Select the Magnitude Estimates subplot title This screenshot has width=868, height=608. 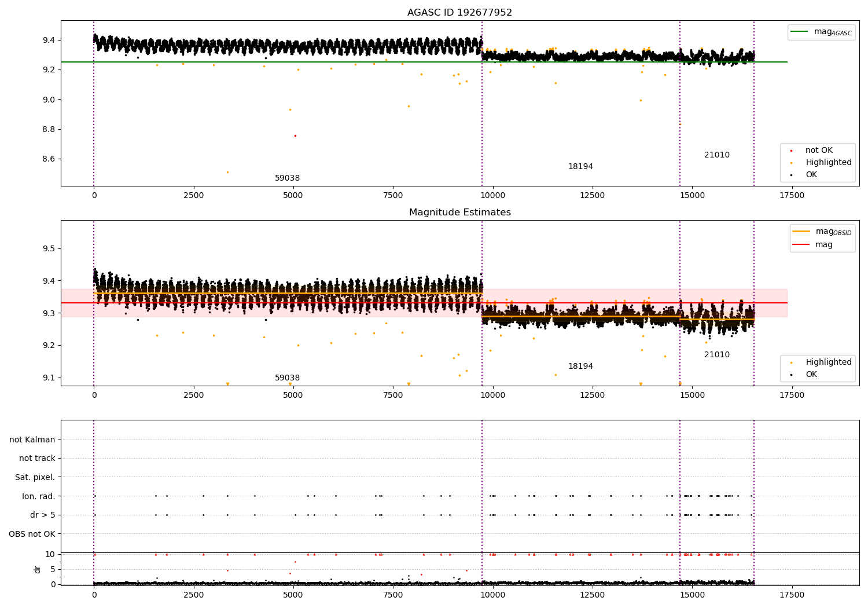point(459,213)
